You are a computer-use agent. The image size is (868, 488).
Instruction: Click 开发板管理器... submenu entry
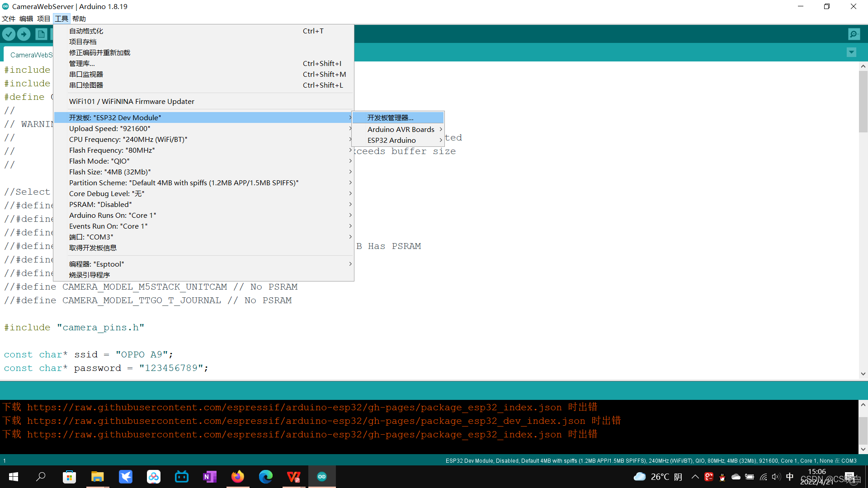coord(398,117)
